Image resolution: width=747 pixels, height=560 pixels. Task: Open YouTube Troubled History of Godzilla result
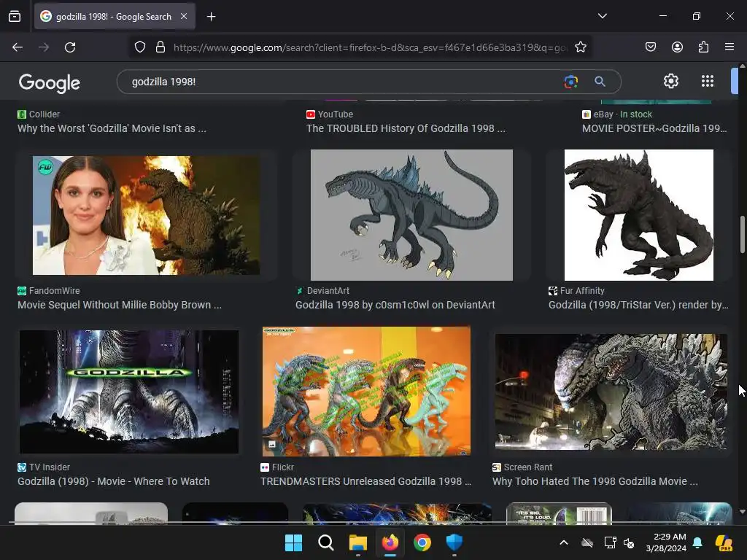tap(406, 128)
